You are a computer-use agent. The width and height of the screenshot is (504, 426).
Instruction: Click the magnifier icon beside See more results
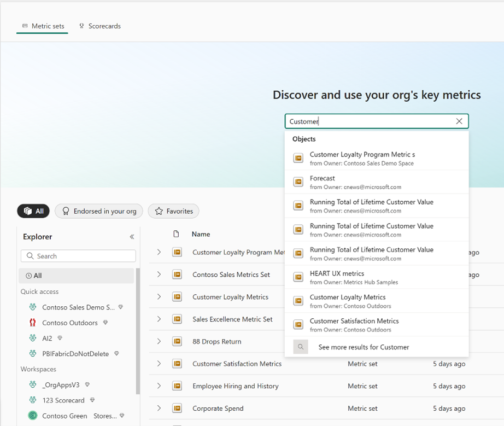click(301, 347)
